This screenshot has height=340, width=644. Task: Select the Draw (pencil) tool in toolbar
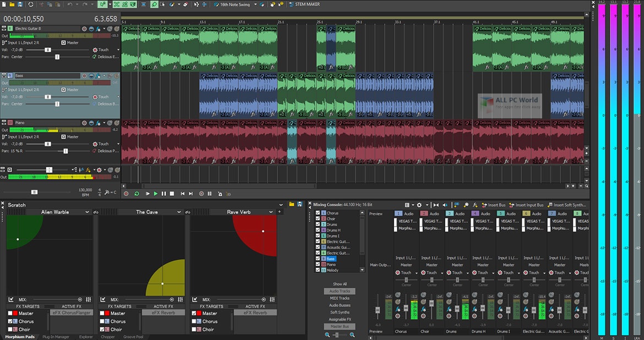click(x=155, y=4)
